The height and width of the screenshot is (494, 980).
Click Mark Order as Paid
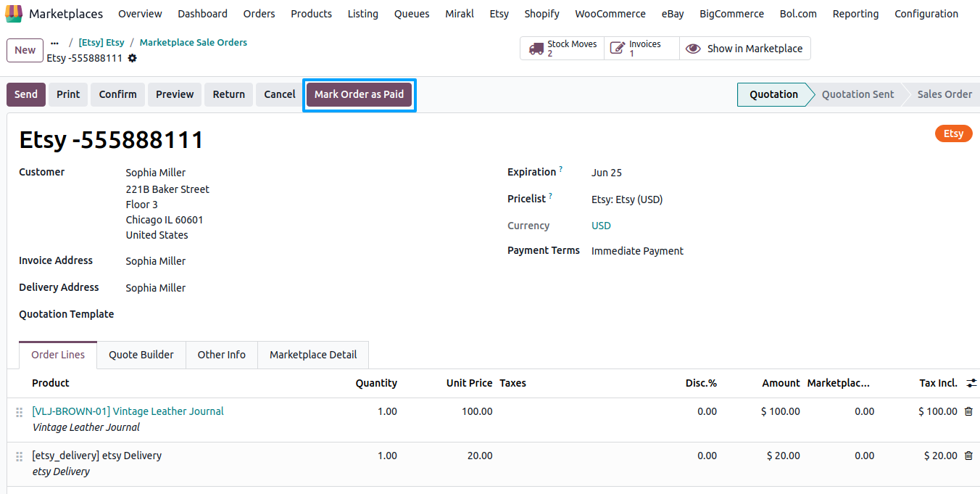click(x=359, y=94)
